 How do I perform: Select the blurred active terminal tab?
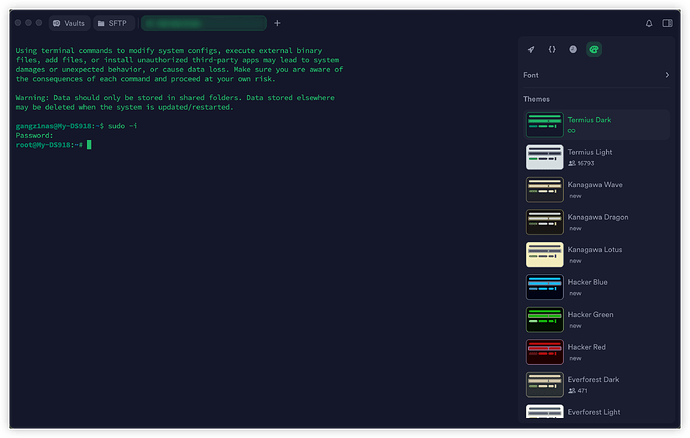[204, 23]
